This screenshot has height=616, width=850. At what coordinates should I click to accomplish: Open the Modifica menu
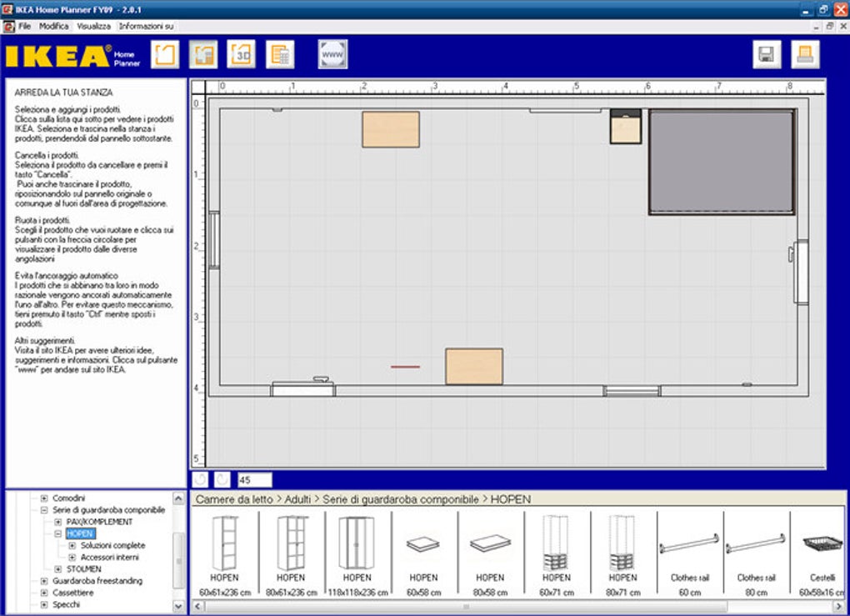(53, 26)
